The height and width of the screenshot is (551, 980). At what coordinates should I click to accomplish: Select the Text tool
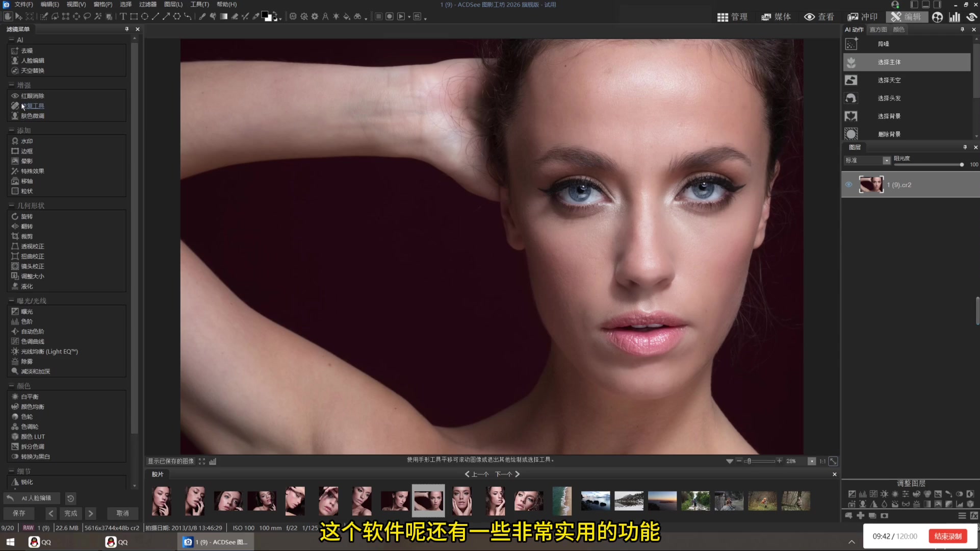123,16
